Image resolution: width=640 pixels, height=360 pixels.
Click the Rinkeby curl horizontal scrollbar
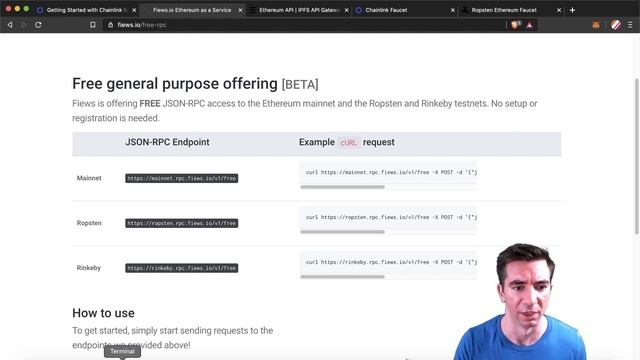point(342,277)
